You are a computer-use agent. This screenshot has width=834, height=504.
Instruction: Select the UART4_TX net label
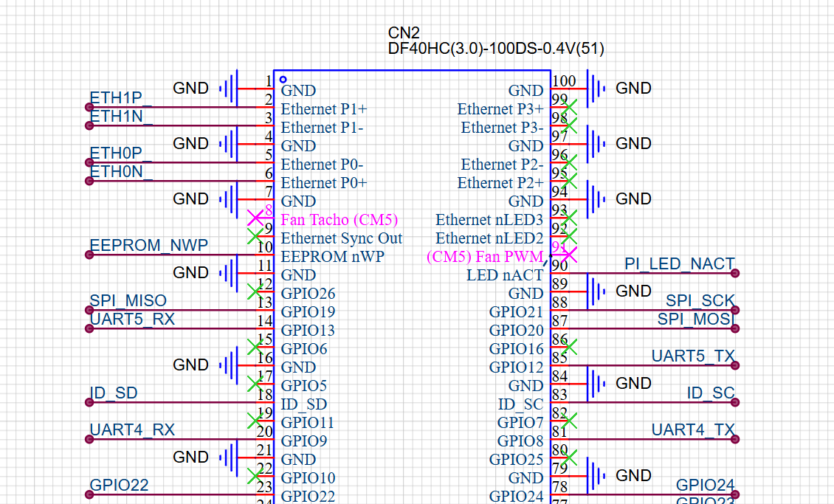click(x=694, y=429)
